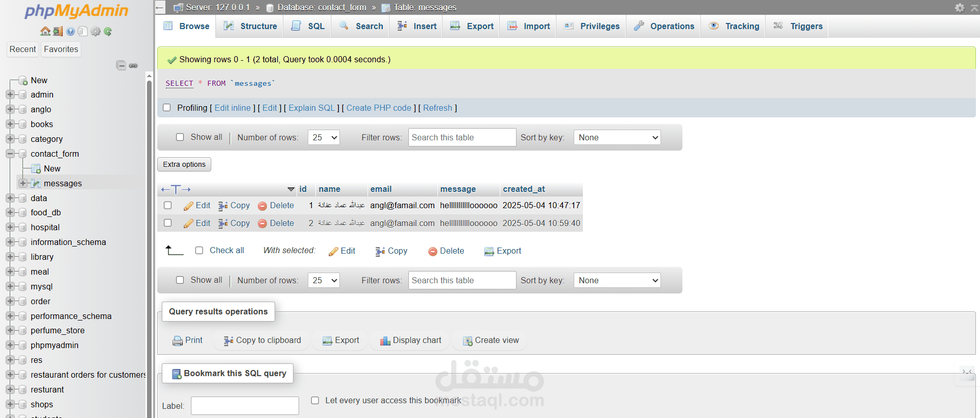Viewport: 980px width, 418px height.
Task: Click top Search this table field
Action: [x=462, y=137]
